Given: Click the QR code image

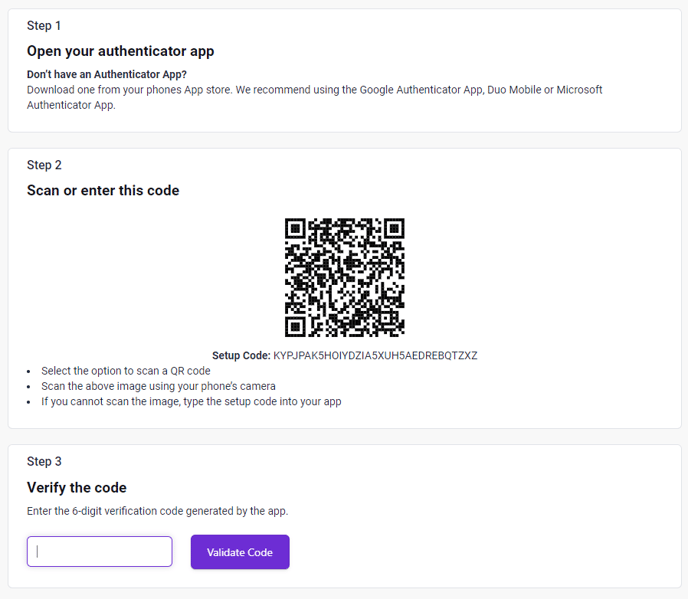Looking at the screenshot, I should coord(344,277).
